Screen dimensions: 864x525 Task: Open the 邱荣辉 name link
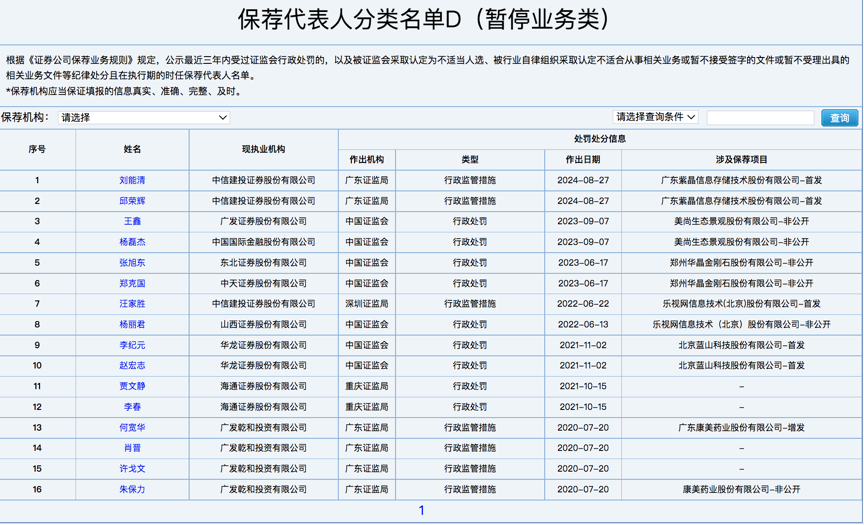click(132, 201)
